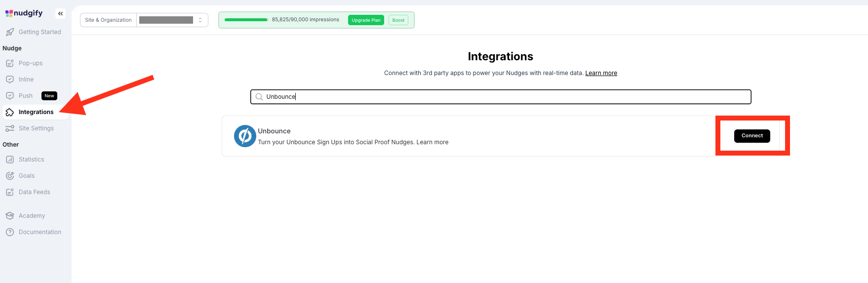Viewport: 868px width, 283px height.
Task: Click the Documentation question mark icon
Action: click(10, 232)
